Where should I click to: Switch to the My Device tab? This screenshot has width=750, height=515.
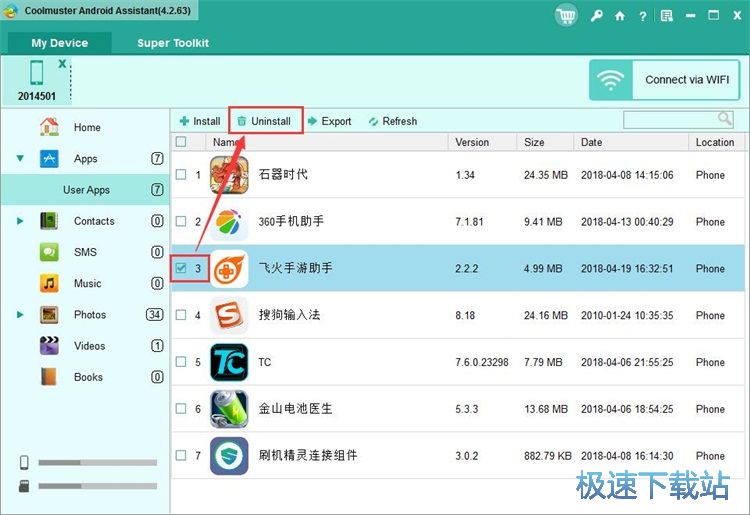coord(60,43)
